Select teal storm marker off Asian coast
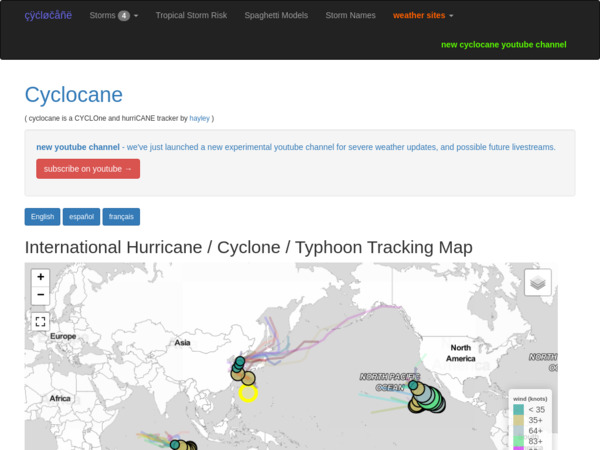 [x=240, y=361]
